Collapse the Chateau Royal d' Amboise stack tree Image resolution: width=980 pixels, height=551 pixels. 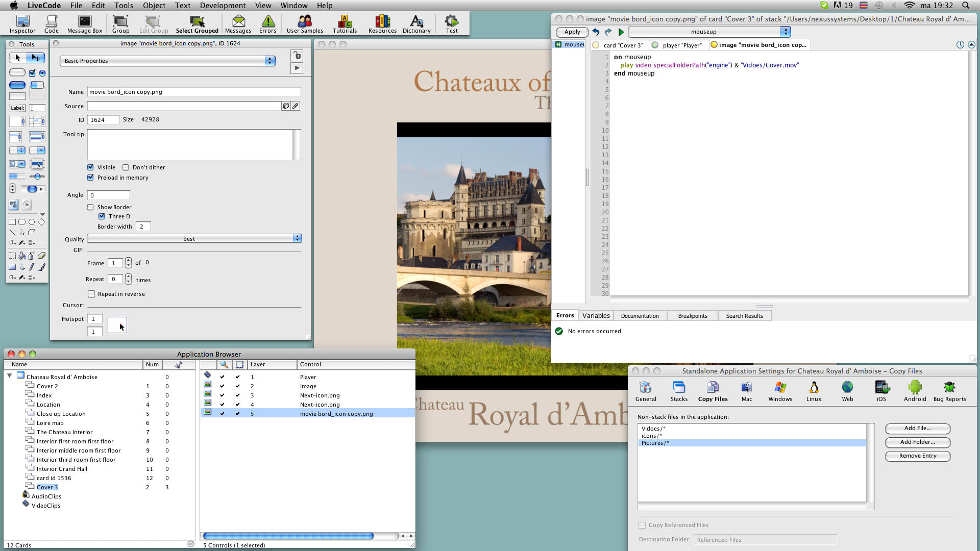coord(9,376)
